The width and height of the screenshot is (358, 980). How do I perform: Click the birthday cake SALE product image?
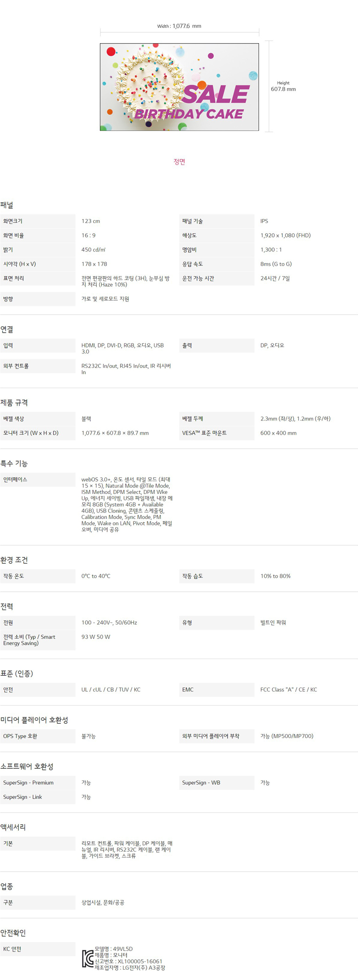coord(179,87)
